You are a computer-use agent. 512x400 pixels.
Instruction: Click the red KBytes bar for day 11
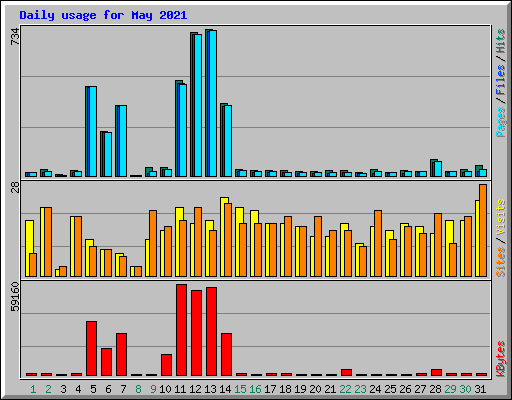[181, 330]
